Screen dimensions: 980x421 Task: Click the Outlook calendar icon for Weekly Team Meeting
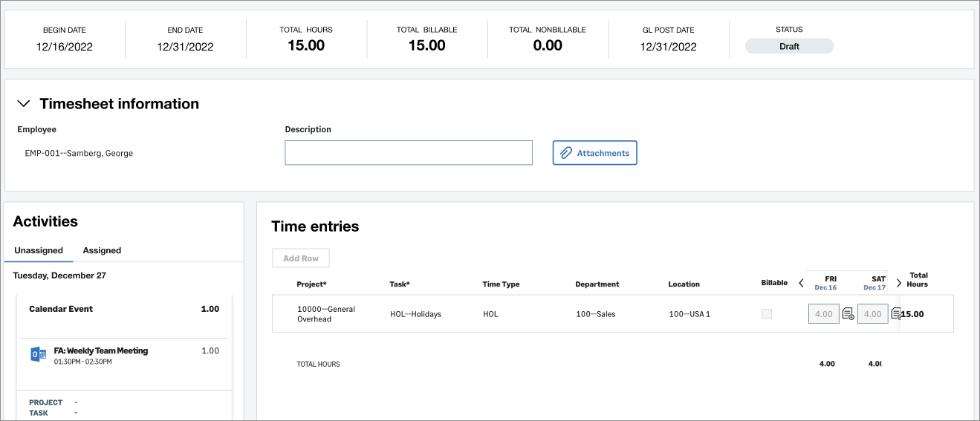[x=38, y=355]
